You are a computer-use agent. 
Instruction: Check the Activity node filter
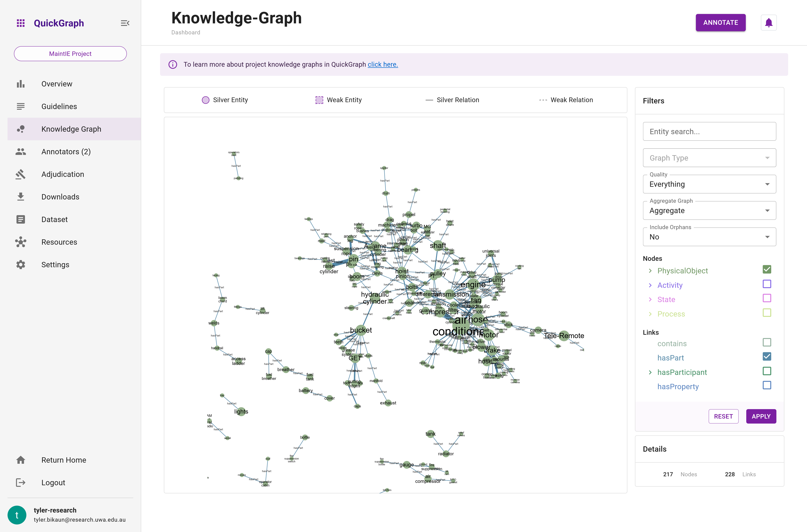[767, 284]
